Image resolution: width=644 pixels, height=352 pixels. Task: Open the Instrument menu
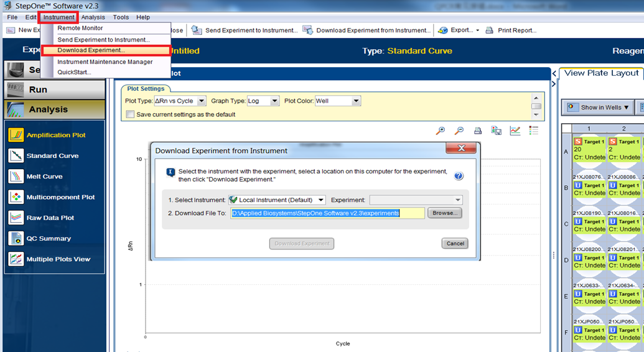point(58,17)
